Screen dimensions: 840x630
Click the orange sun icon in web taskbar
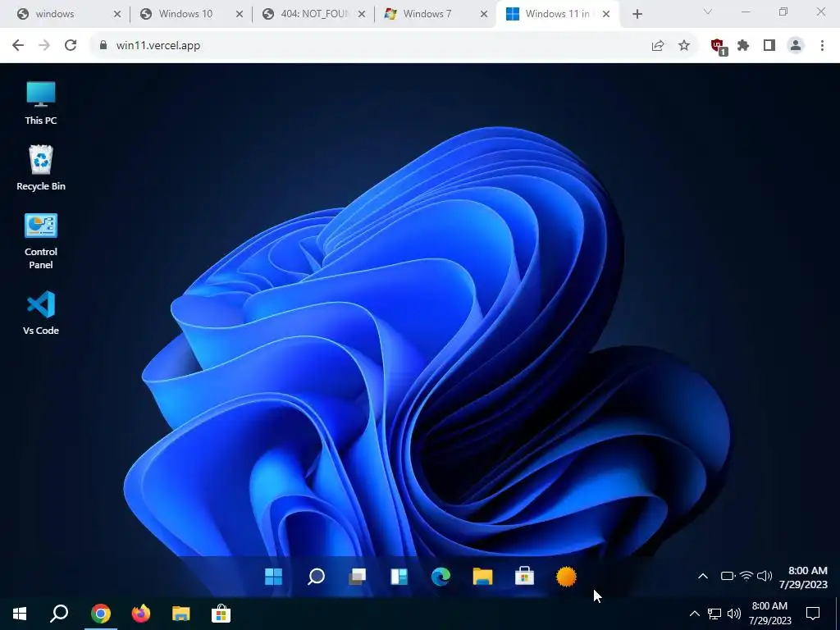click(x=566, y=577)
